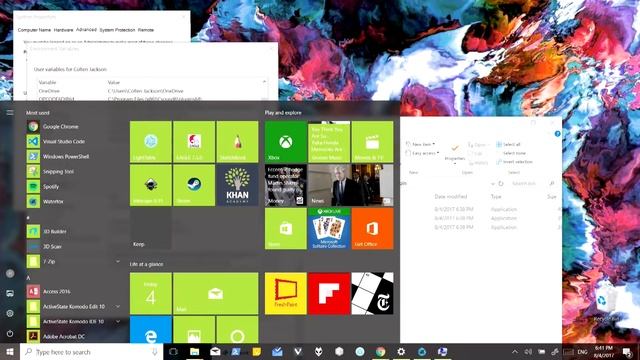
Task: Expand ActiveState Komodo IDE 10 folder
Action: (x=118, y=321)
